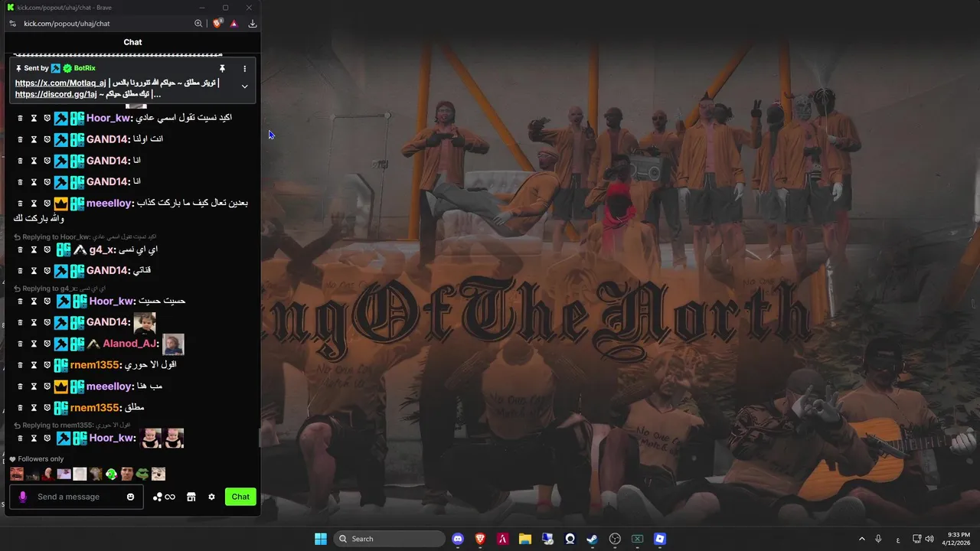980x551 pixels.
Task: Click the rnem1355 username on 'اقول الا حوري' message
Action: click(95, 365)
